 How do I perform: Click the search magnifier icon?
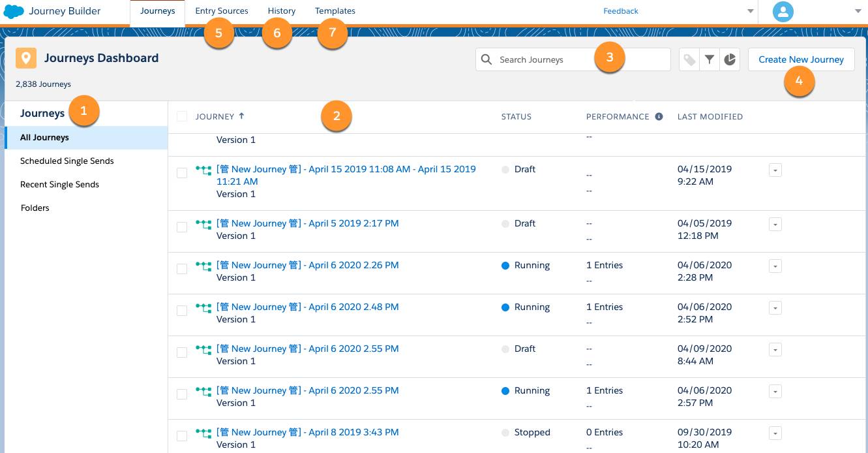(x=486, y=59)
